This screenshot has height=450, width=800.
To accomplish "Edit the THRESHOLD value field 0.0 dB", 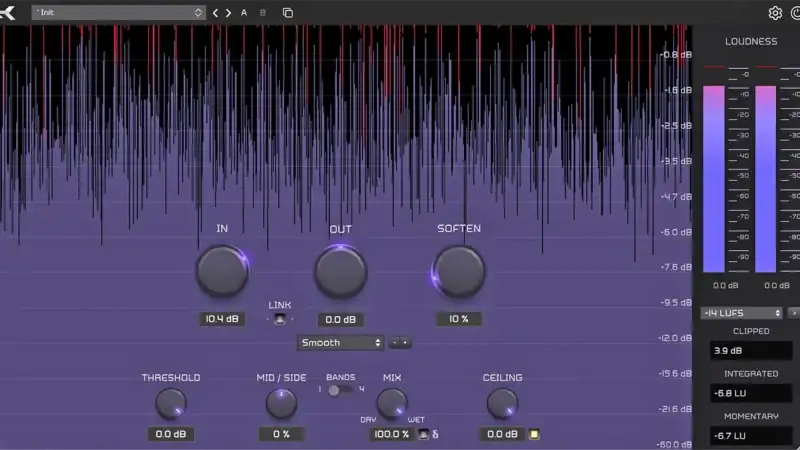I will [170, 434].
